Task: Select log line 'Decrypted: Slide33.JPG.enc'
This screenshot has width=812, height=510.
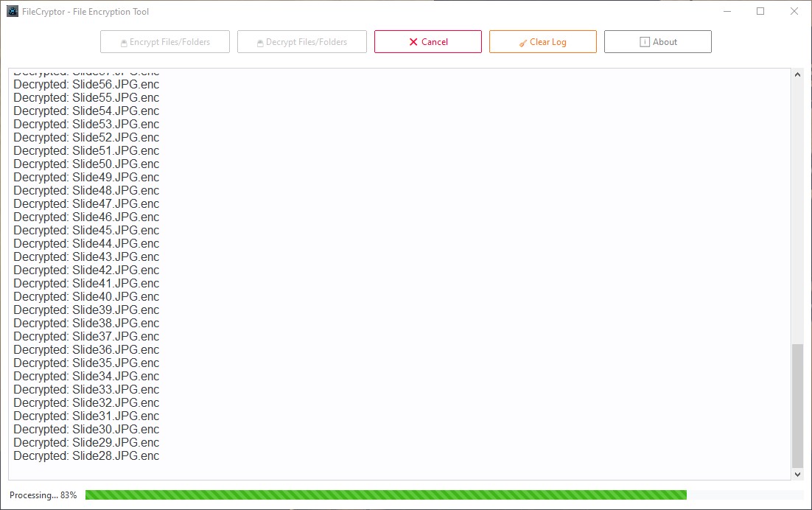Action: [x=86, y=389]
